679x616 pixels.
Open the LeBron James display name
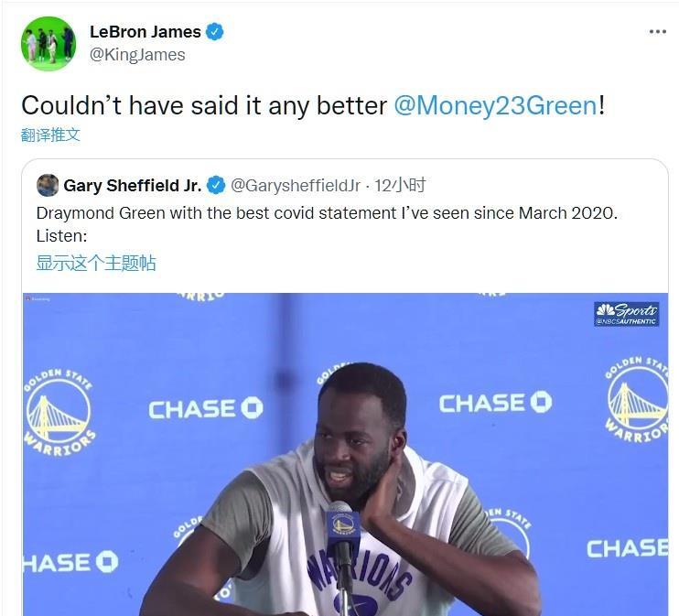click(x=145, y=32)
